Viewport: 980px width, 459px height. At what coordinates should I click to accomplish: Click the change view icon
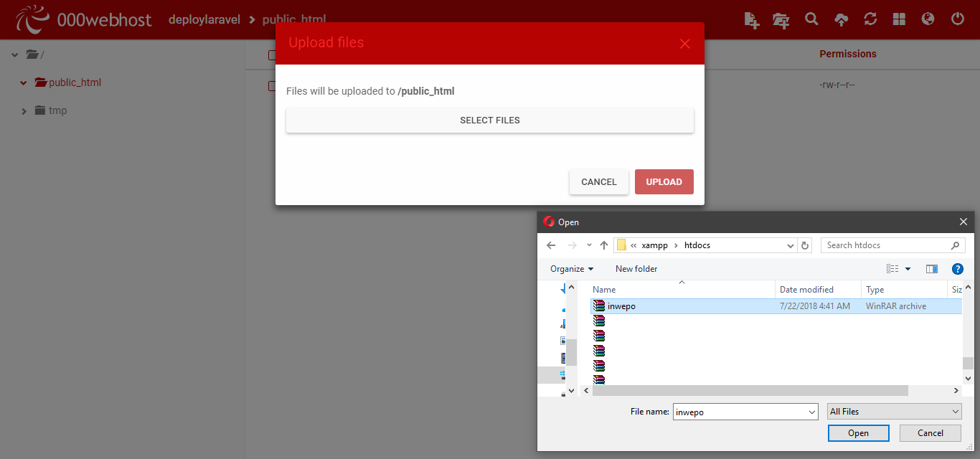(x=892, y=269)
